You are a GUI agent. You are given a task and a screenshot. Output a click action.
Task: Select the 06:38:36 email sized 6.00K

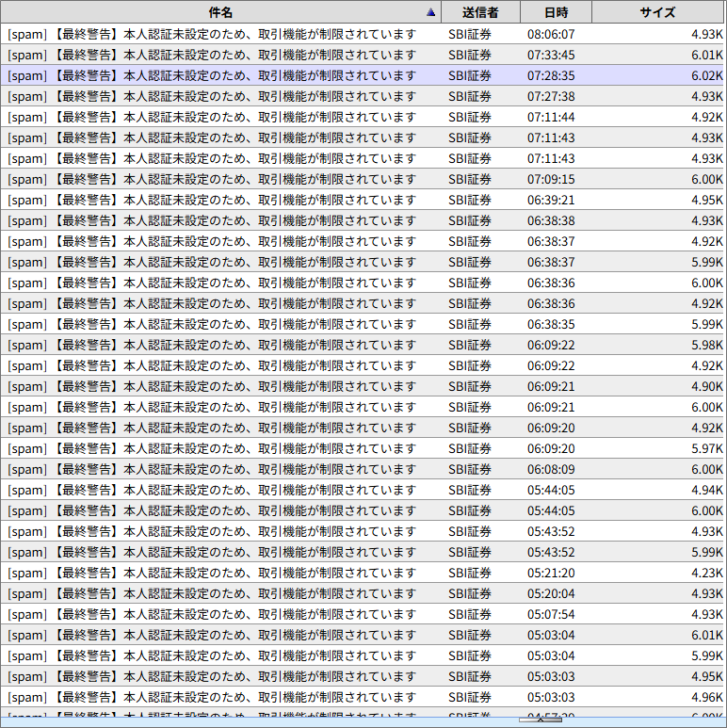point(363,283)
